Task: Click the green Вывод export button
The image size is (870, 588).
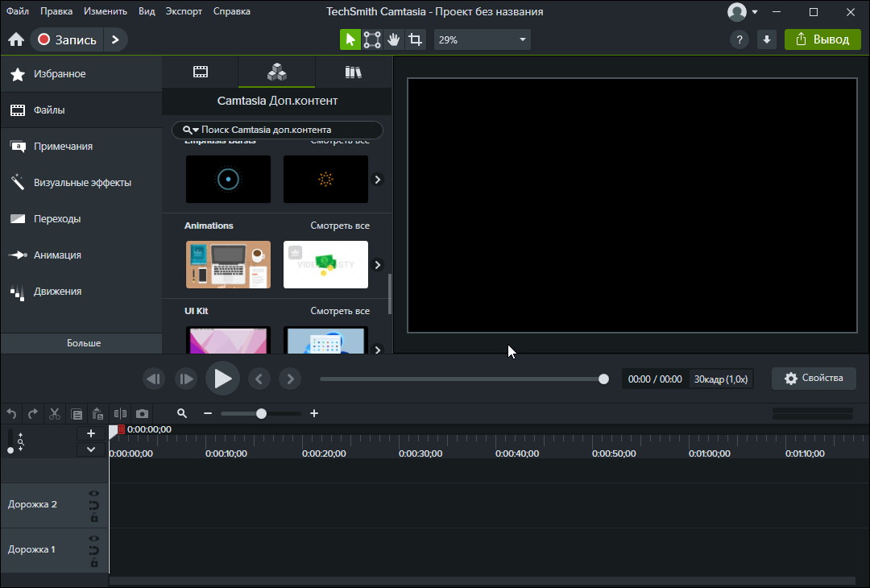Action: 822,39
